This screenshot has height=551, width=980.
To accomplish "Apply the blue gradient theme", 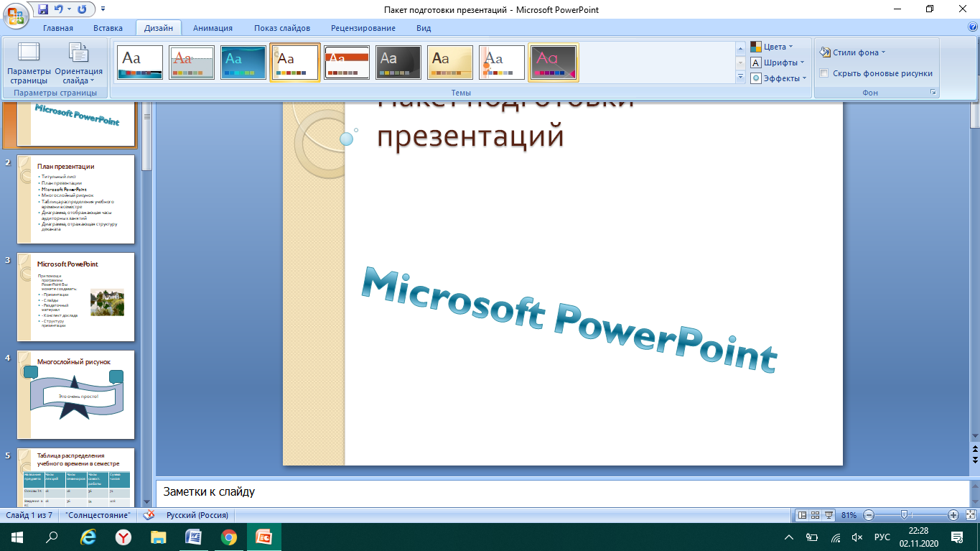I will pyautogui.click(x=243, y=62).
